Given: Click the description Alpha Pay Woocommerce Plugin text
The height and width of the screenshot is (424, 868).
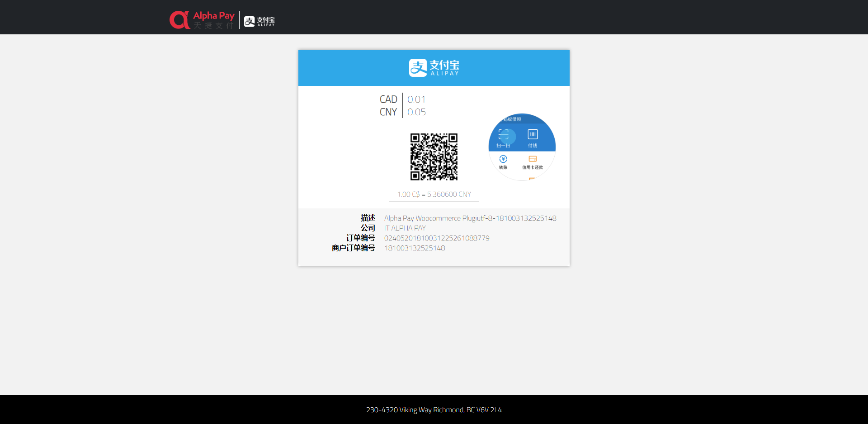Looking at the screenshot, I should click(470, 218).
